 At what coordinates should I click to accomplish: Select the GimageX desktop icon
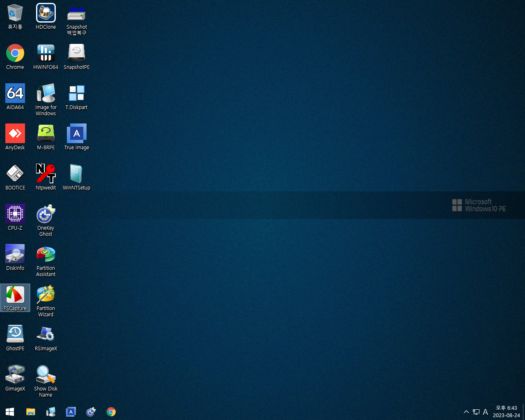tap(15, 379)
